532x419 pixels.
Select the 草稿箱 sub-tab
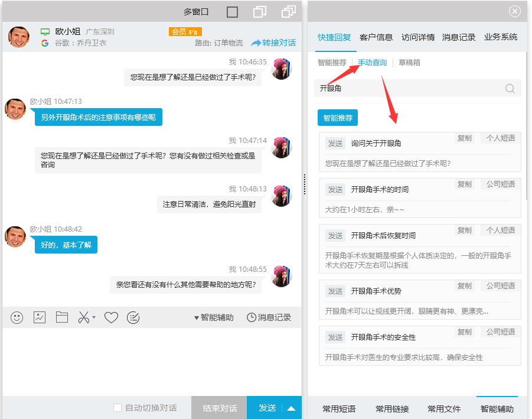coord(409,63)
